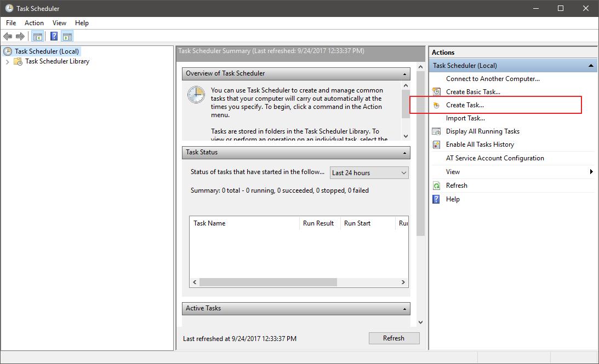
Task: Click Connect to Another Computer action
Action: tap(493, 79)
